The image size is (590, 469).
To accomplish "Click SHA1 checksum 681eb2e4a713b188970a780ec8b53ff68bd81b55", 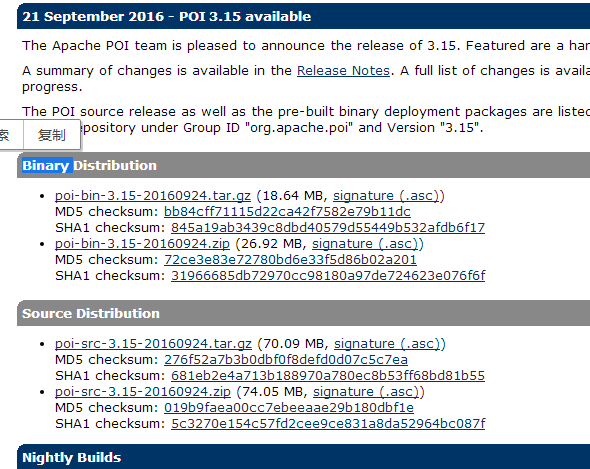I will click(x=328, y=376).
